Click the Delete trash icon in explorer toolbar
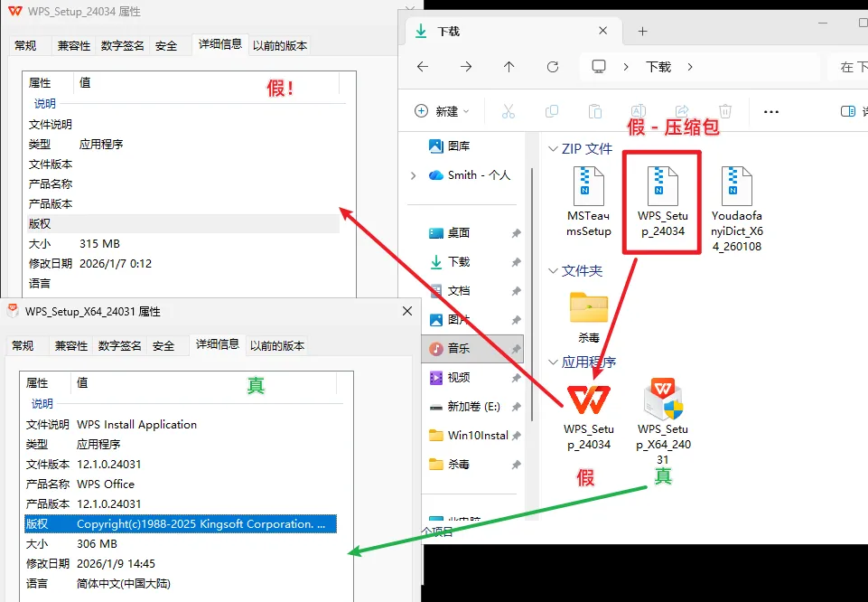This screenshot has height=602, width=868. coord(725,111)
